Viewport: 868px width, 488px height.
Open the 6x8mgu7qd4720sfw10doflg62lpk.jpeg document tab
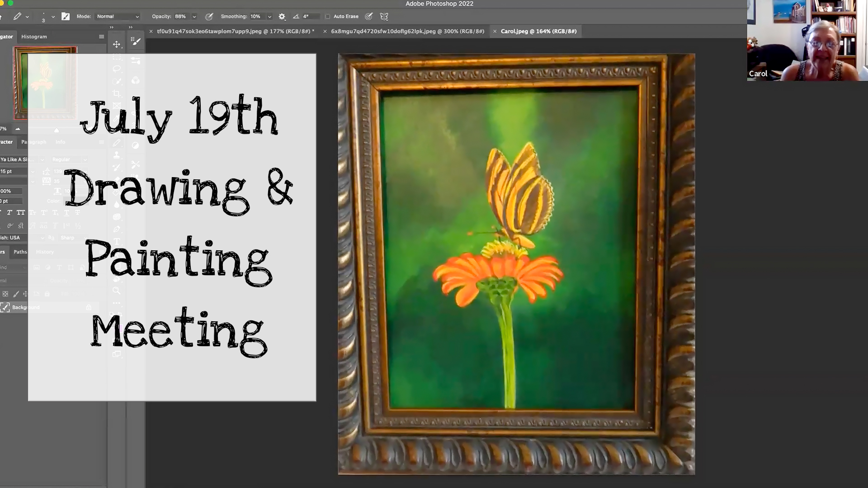tap(407, 31)
